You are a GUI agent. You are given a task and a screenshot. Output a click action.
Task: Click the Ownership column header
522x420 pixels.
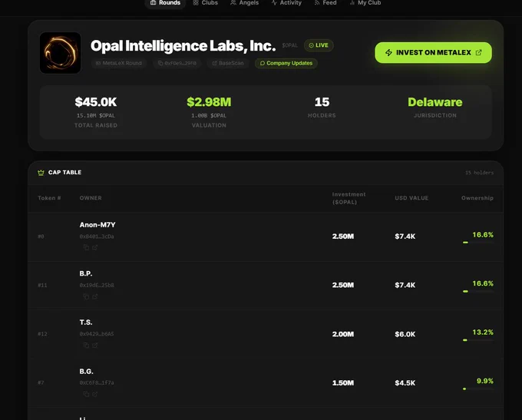(477, 198)
